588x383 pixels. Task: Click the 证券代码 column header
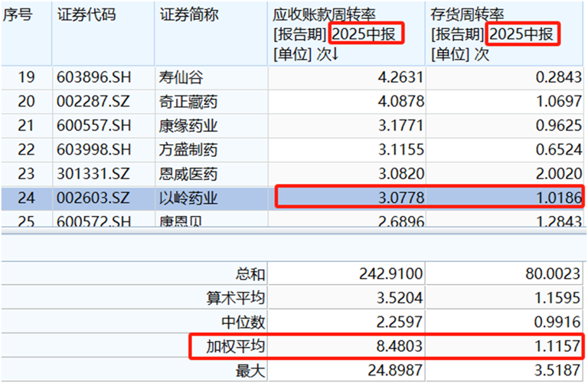tap(87, 15)
